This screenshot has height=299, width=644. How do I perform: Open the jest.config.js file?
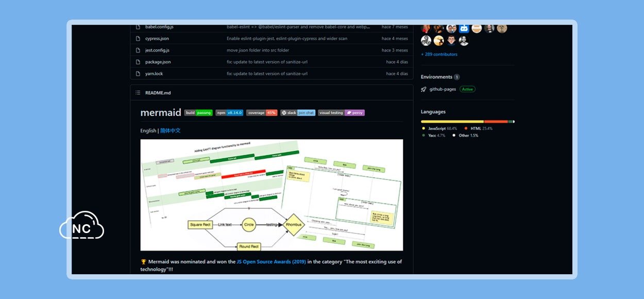pos(157,50)
